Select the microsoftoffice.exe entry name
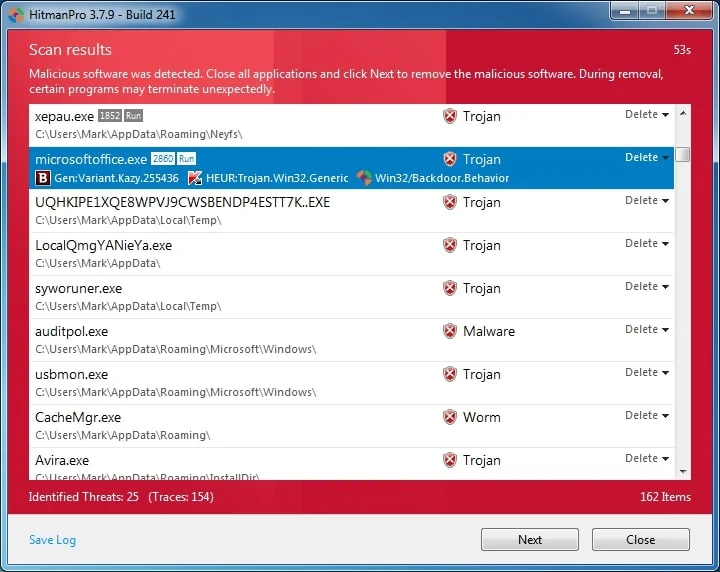Screen dimensions: 720x572 click(x=91, y=159)
